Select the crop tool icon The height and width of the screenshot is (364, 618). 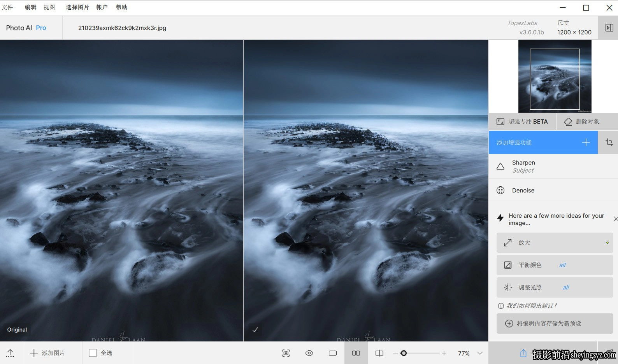point(609,142)
